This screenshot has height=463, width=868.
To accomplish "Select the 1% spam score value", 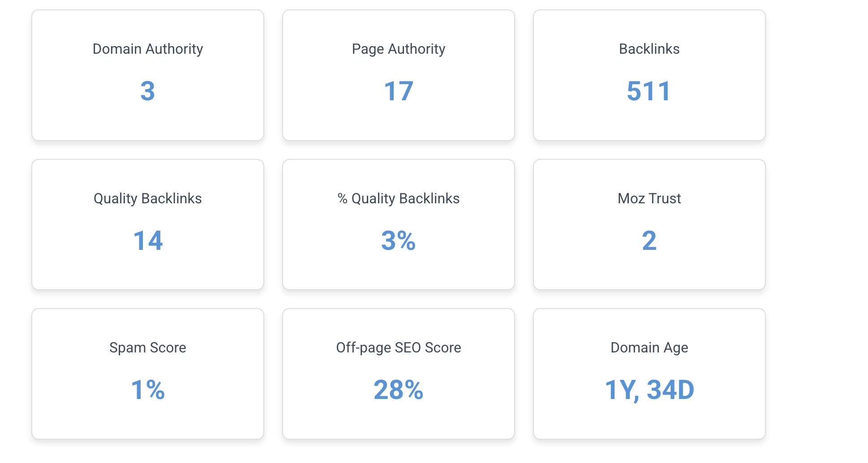I will click(x=148, y=390).
